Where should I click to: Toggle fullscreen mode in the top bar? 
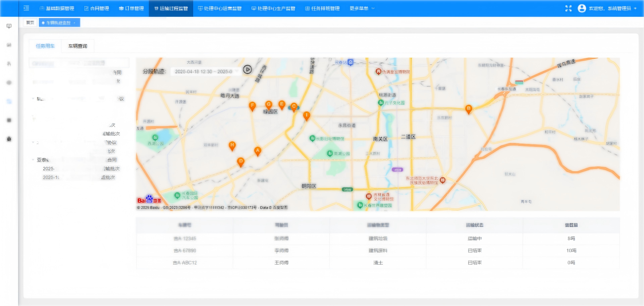pos(568,8)
